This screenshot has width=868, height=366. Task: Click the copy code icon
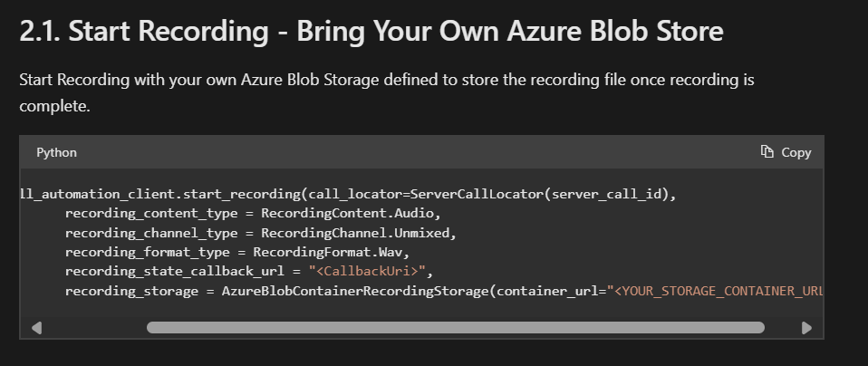(x=767, y=151)
